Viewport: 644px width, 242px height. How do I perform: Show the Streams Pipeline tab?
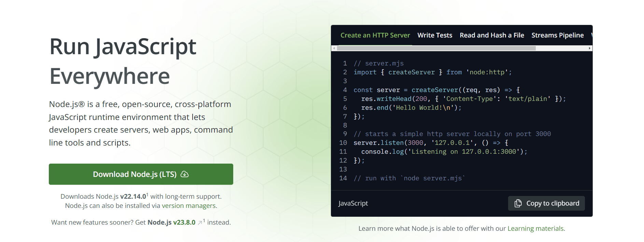tap(558, 35)
